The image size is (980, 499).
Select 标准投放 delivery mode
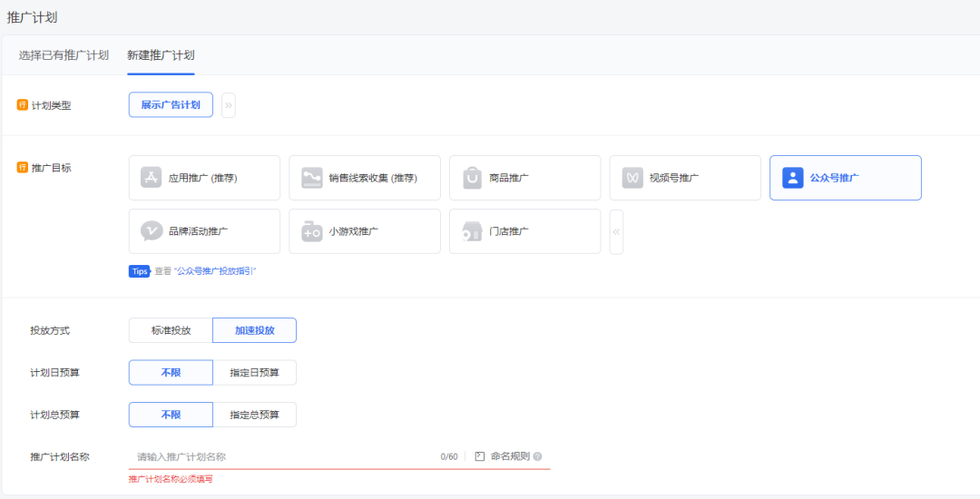[x=171, y=330]
